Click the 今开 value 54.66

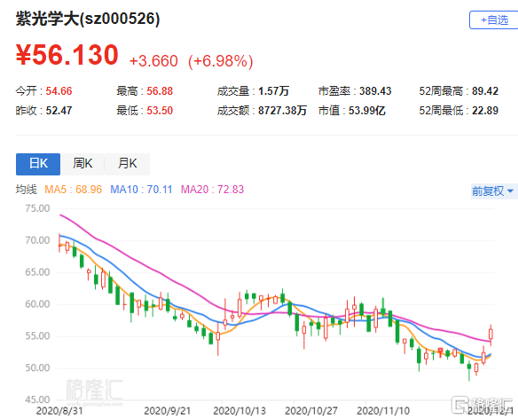pyautogui.click(x=59, y=91)
